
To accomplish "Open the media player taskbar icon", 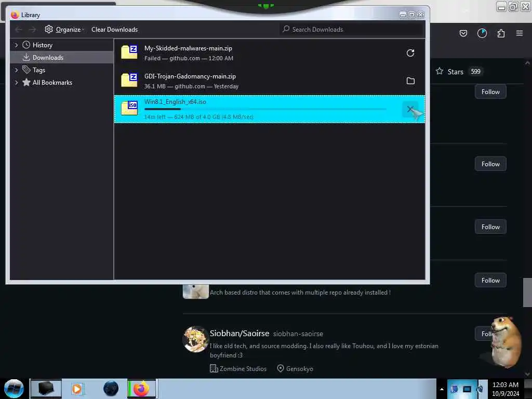I will coord(77,389).
